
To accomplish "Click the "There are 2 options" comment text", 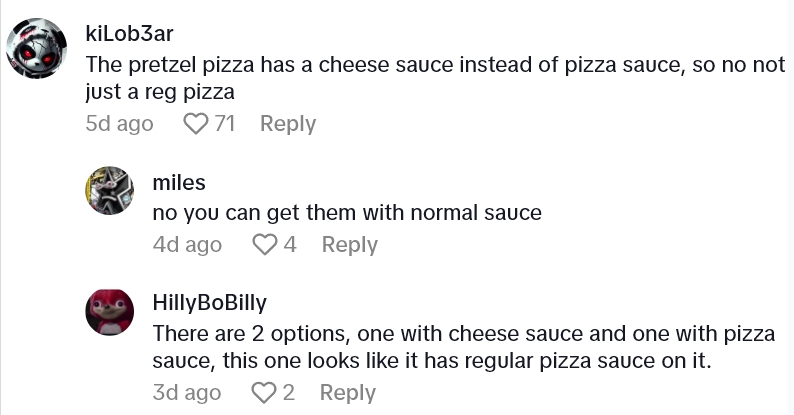I will click(460, 346).
